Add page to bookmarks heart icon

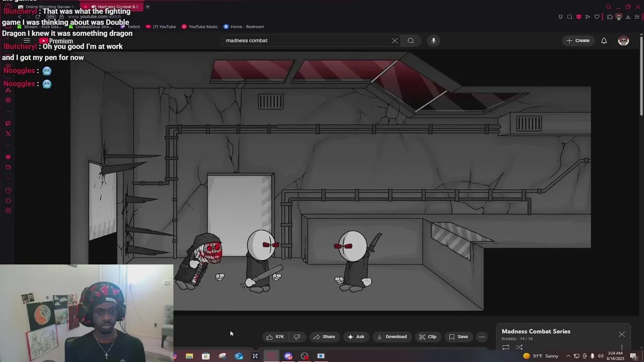point(597,17)
